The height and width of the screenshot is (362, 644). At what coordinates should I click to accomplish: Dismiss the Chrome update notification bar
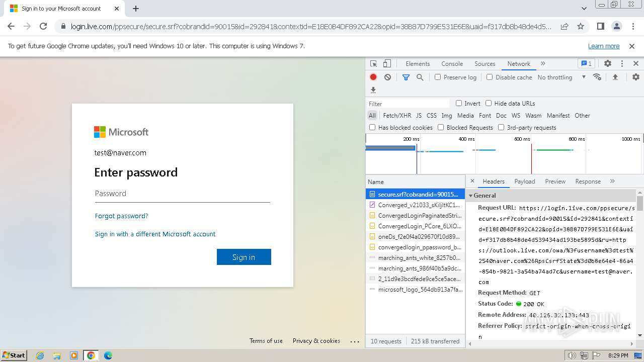point(632,46)
